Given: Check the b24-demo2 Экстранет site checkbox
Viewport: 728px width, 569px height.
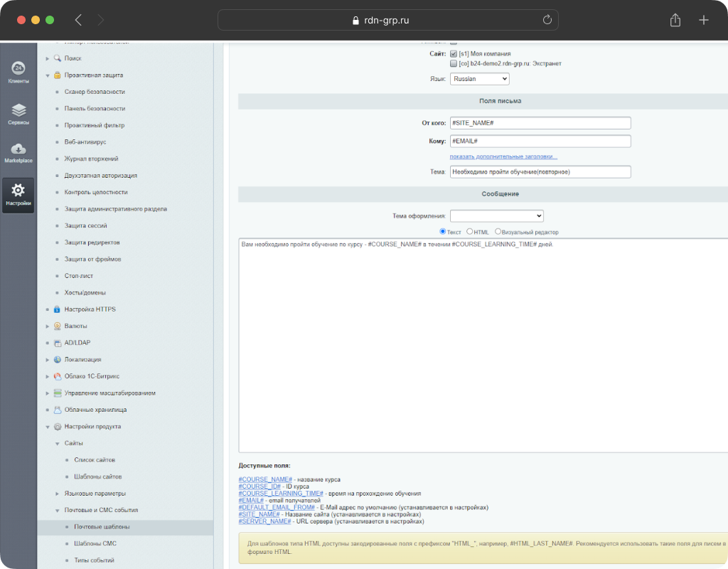Looking at the screenshot, I should tap(454, 63).
